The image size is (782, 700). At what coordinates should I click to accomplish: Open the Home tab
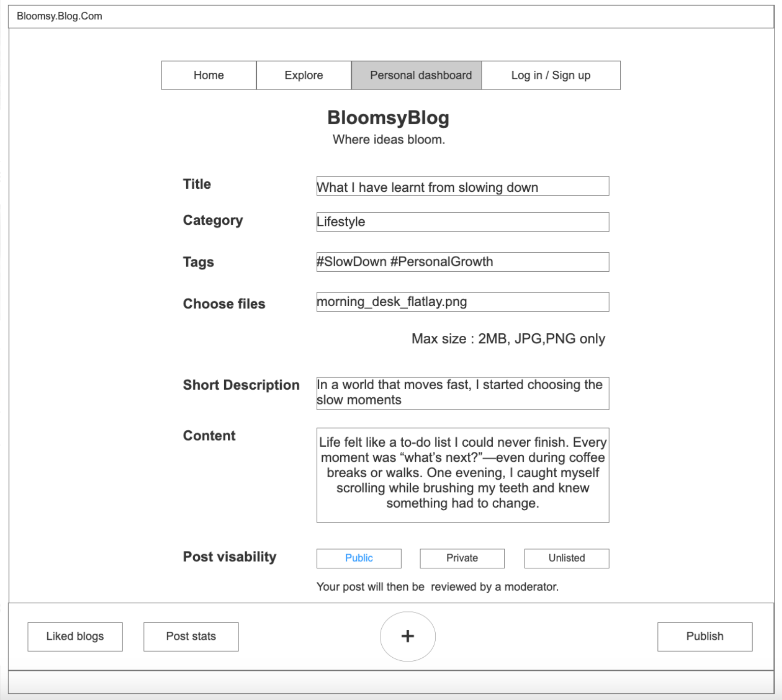point(209,75)
